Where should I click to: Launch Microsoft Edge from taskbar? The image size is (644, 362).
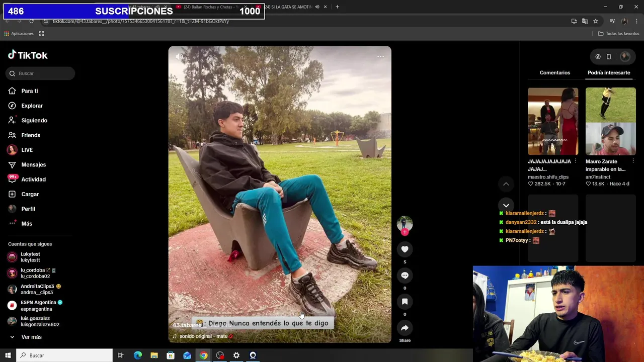pyautogui.click(x=138, y=355)
